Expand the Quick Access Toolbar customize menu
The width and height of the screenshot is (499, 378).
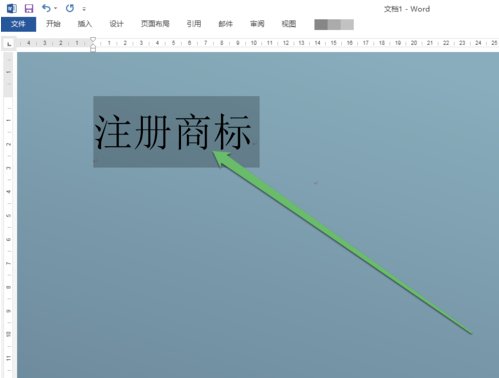click(84, 9)
